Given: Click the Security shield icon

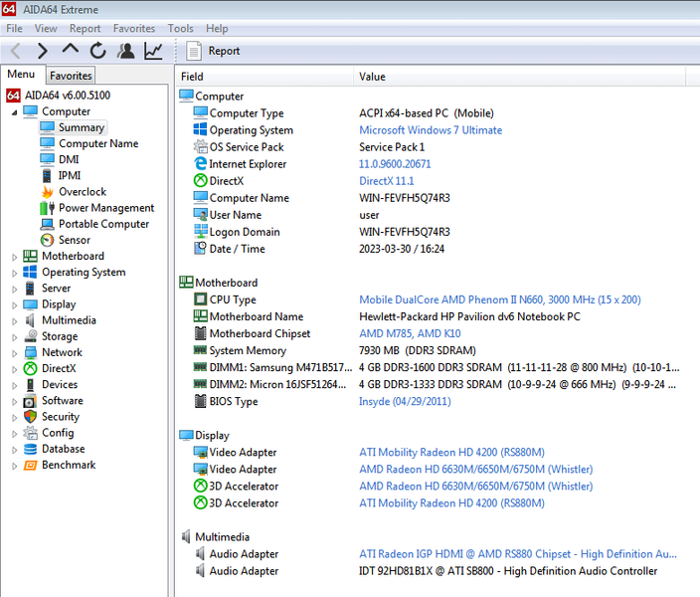Looking at the screenshot, I should (31, 417).
